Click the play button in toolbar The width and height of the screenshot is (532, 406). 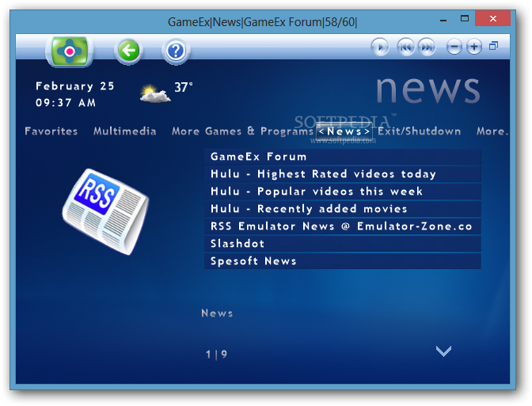(380, 47)
